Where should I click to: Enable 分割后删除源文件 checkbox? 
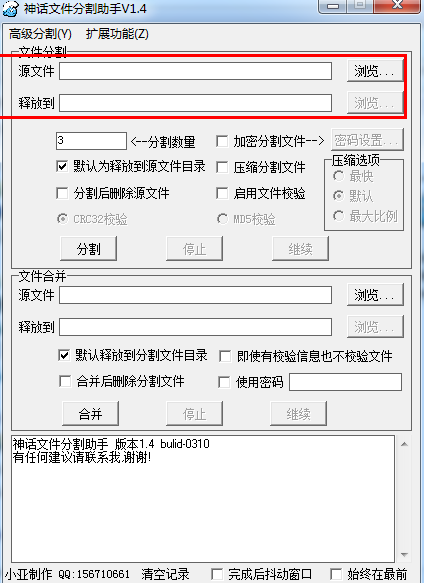click(62, 193)
